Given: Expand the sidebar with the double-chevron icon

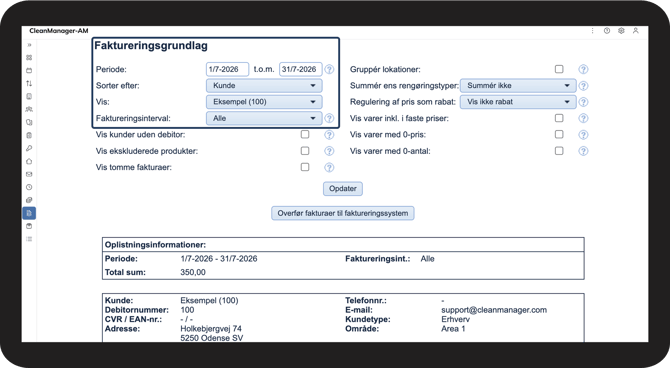Looking at the screenshot, I should pos(29,44).
